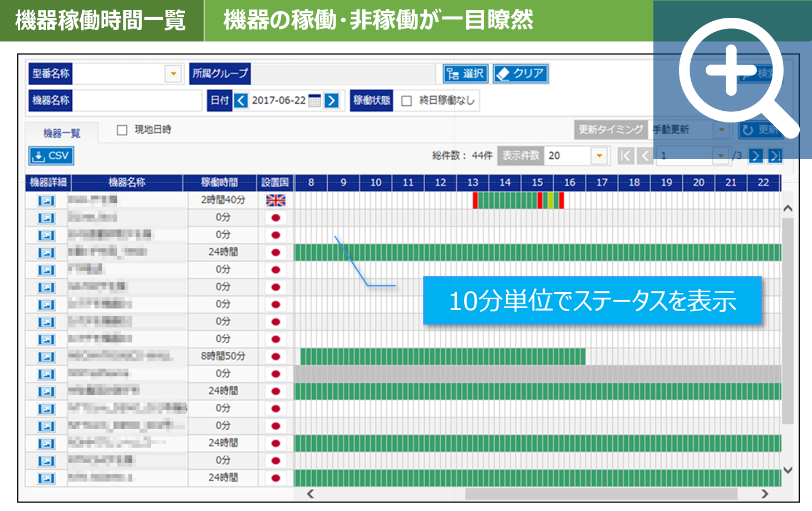
Task: Sort by the 稼働時間 column header
Action: pos(219,183)
